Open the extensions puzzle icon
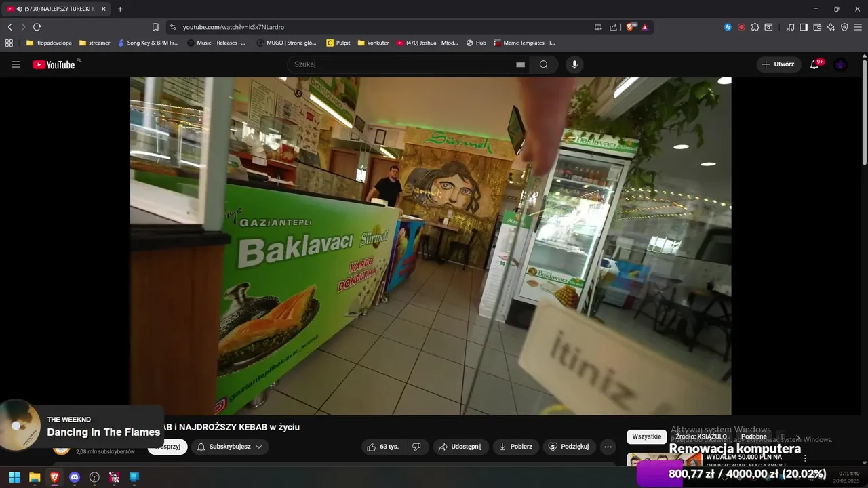The image size is (868, 488). tap(755, 27)
